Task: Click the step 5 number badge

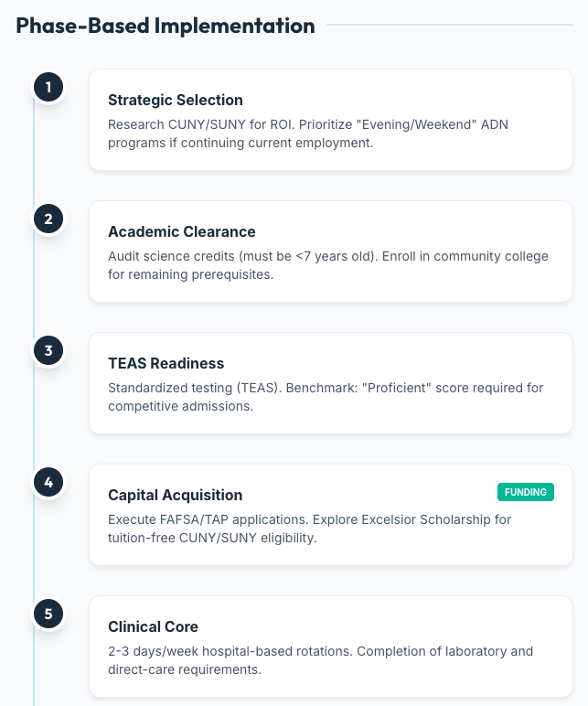Action: pyautogui.click(x=48, y=614)
